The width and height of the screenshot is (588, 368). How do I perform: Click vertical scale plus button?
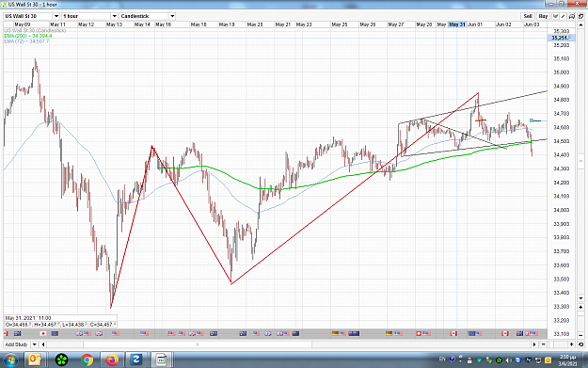pos(580,307)
